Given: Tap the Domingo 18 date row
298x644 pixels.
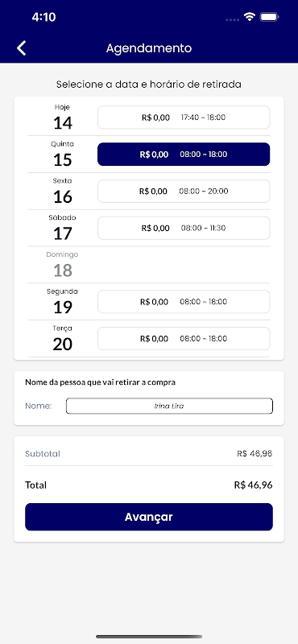Looking at the screenshot, I should [149, 265].
